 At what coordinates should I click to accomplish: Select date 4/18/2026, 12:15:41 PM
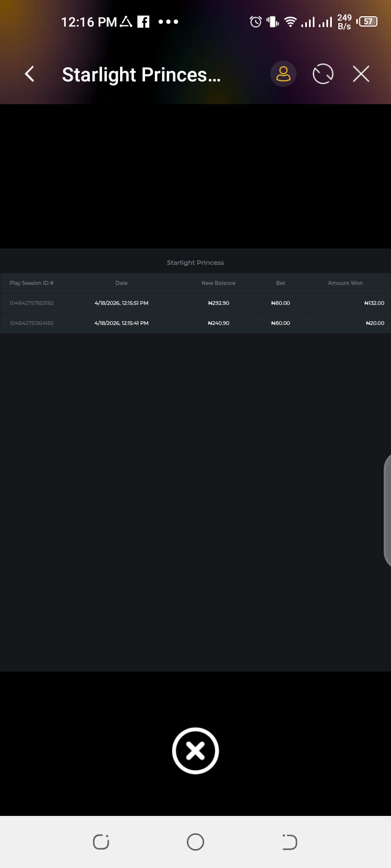click(122, 323)
